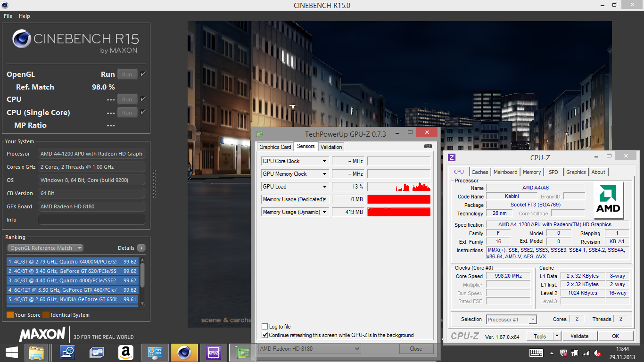Viewport: 644px width, 362px height.
Task: Switch to GPU-Z via its taskbar icon
Action: [x=242, y=353]
